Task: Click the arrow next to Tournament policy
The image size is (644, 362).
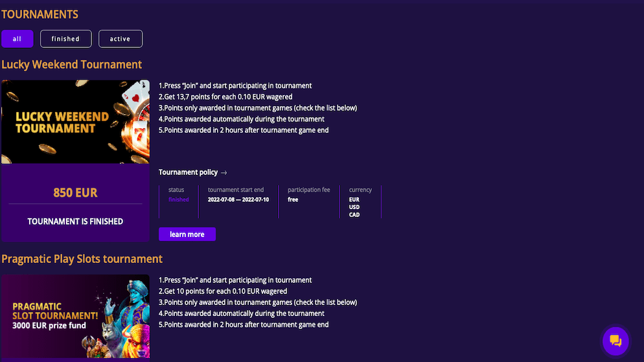Action: pyautogui.click(x=224, y=173)
